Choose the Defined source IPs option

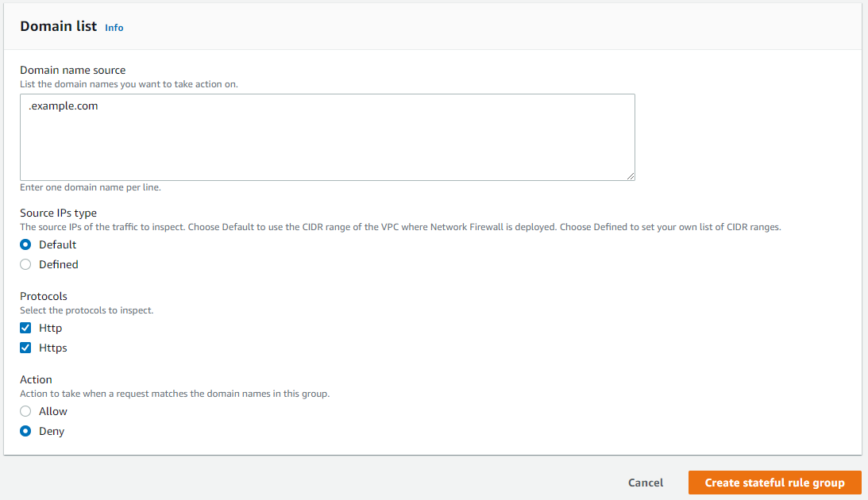click(x=25, y=264)
